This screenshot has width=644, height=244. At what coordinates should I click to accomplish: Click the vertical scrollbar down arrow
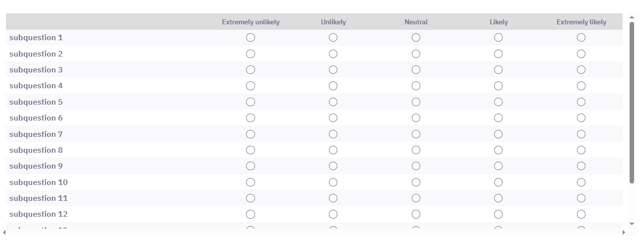coord(632,224)
